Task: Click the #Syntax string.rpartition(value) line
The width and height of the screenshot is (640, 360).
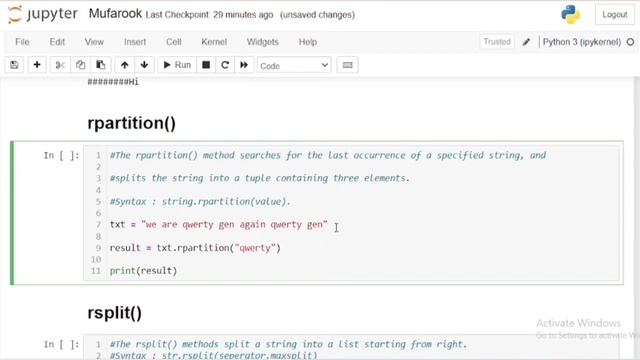Action: click(200, 201)
